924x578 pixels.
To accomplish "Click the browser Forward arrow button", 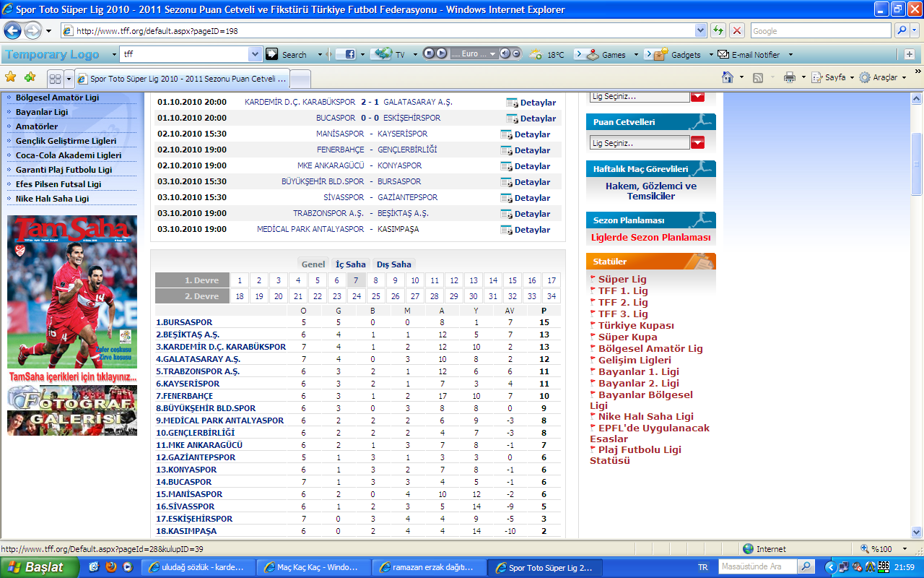I will tap(32, 30).
